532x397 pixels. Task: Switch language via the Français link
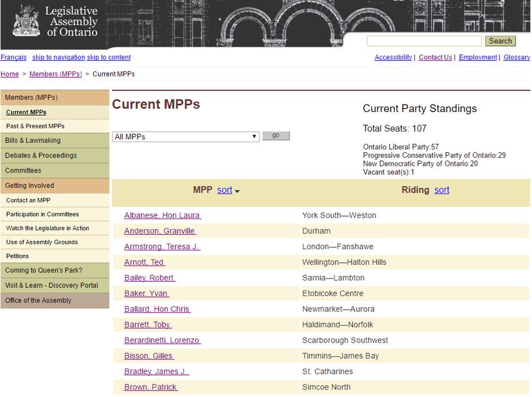click(14, 58)
